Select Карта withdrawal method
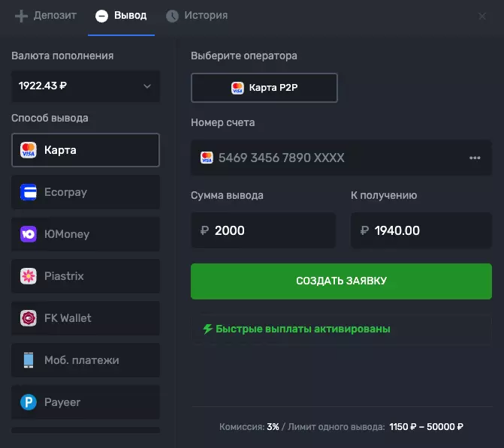Image resolution: width=504 pixels, height=448 pixels. (86, 150)
